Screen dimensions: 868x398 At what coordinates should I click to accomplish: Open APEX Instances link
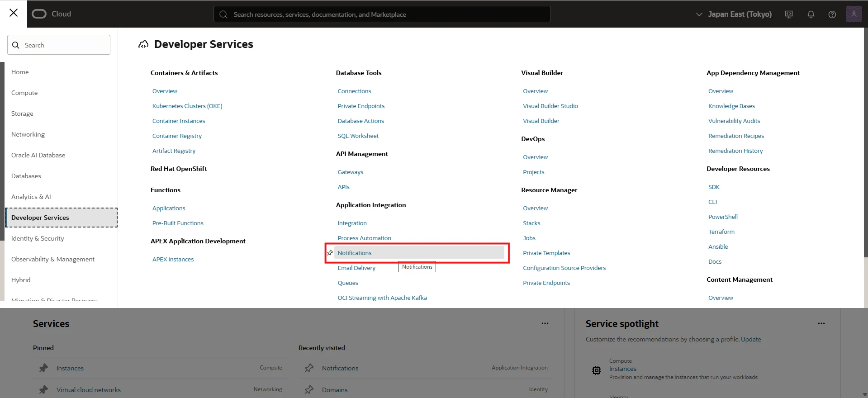click(x=173, y=259)
